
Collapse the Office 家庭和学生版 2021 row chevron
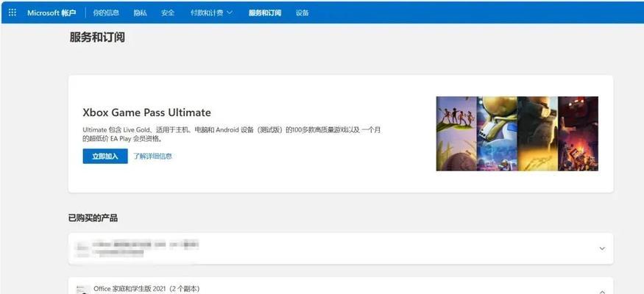click(602, 292)
